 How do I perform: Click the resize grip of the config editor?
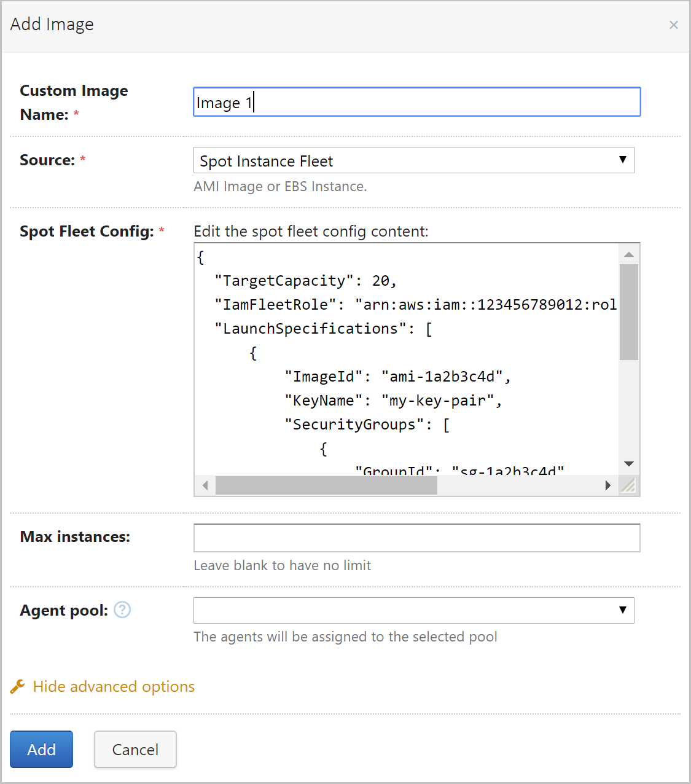(628, 486)
